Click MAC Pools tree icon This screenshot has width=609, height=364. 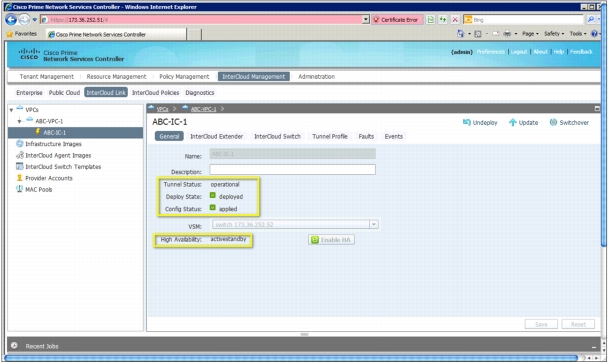[x=19, y=189]
